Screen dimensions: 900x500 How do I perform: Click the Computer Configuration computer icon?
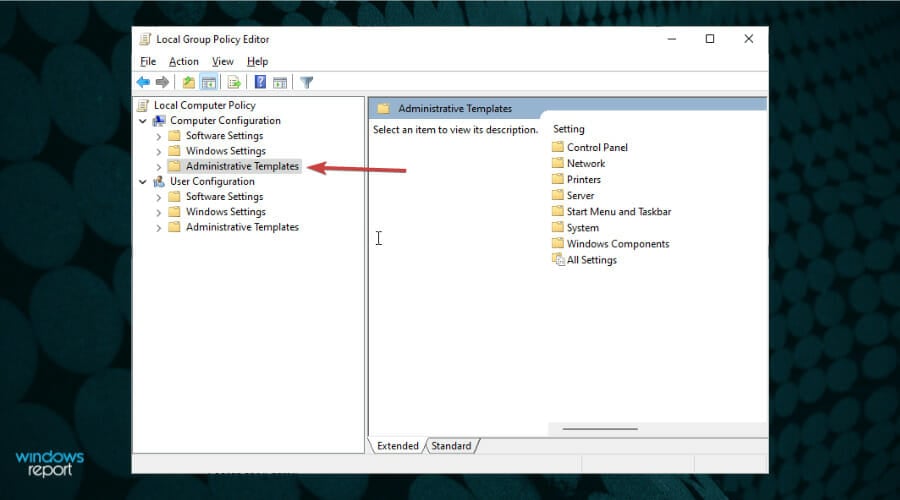(159, 121)
